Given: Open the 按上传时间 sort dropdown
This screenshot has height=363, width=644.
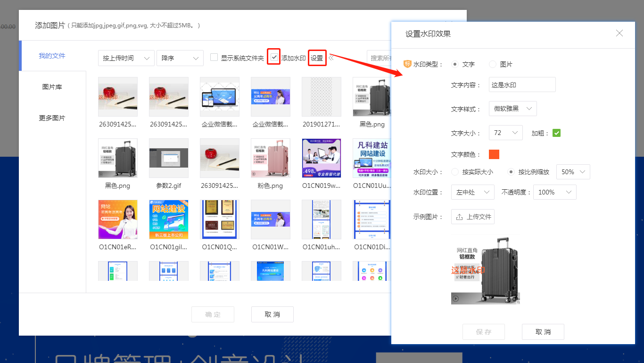Looking at the screenshot, I should [127, 58].
